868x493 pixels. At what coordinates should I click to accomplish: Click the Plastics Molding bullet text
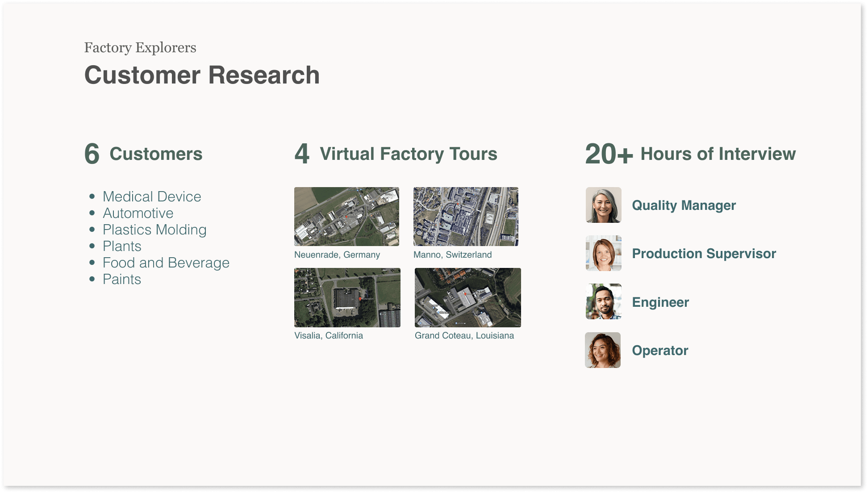coord(154,230)
